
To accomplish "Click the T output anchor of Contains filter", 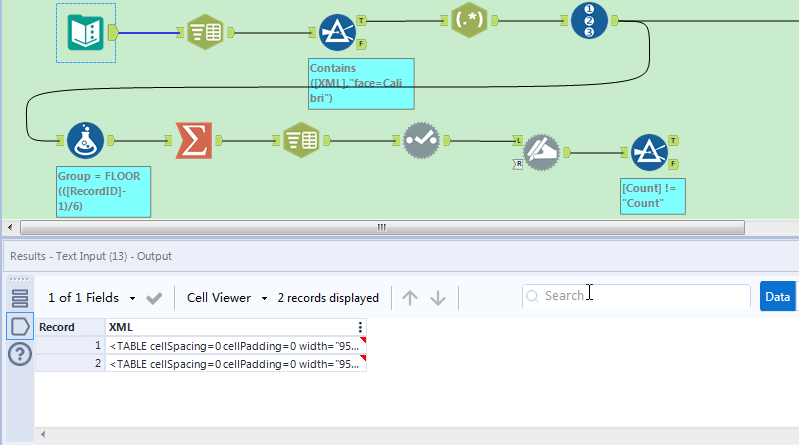I will [x=361, y=21].
